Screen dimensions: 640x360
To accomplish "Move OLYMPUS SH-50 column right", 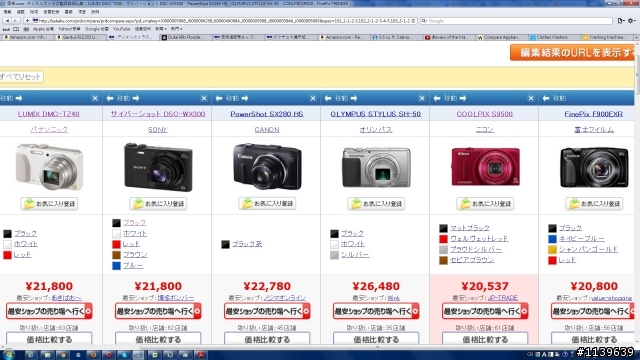I will tap(354, 98).
